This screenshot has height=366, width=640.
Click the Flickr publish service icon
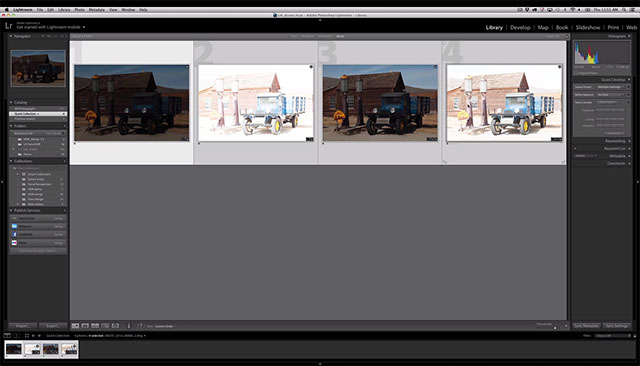(x=14, y=243)
